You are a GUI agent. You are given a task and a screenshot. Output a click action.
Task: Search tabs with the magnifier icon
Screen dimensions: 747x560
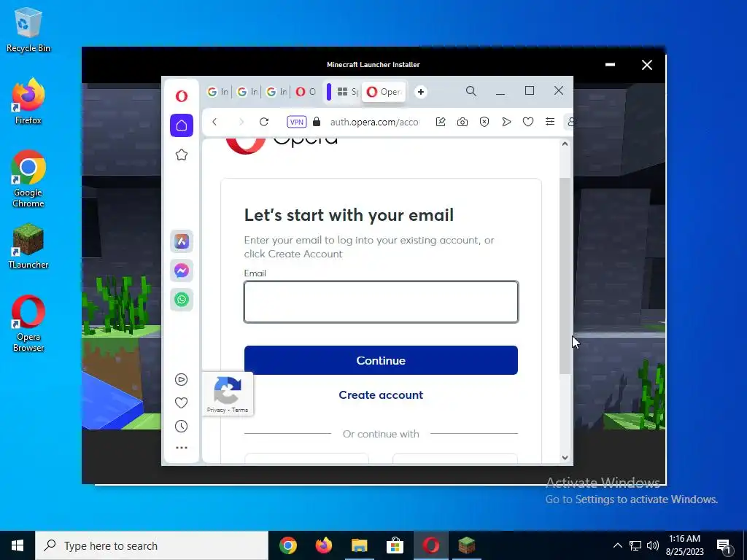pyautogui.click(x=471, y=91)
